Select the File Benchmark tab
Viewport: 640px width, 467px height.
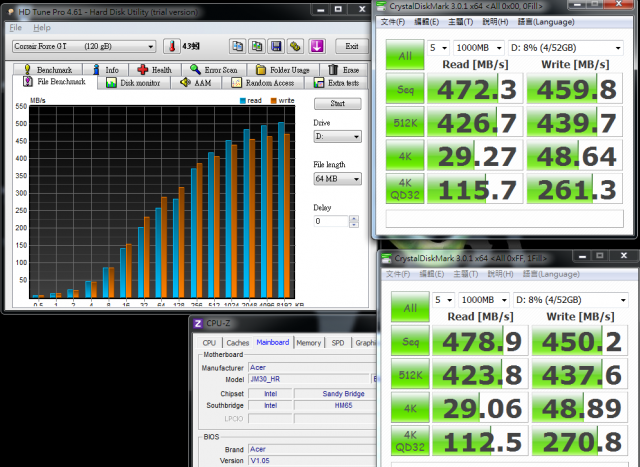click(55, 82)
